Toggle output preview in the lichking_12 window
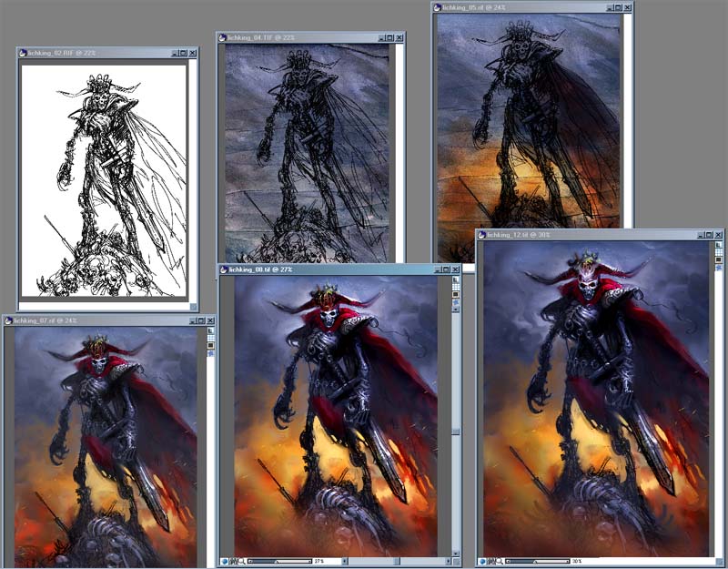The width and height of the screenshot is (728, 569). 719,259
